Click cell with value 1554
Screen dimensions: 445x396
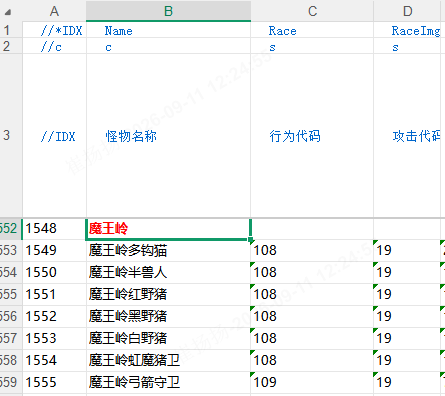54,360
